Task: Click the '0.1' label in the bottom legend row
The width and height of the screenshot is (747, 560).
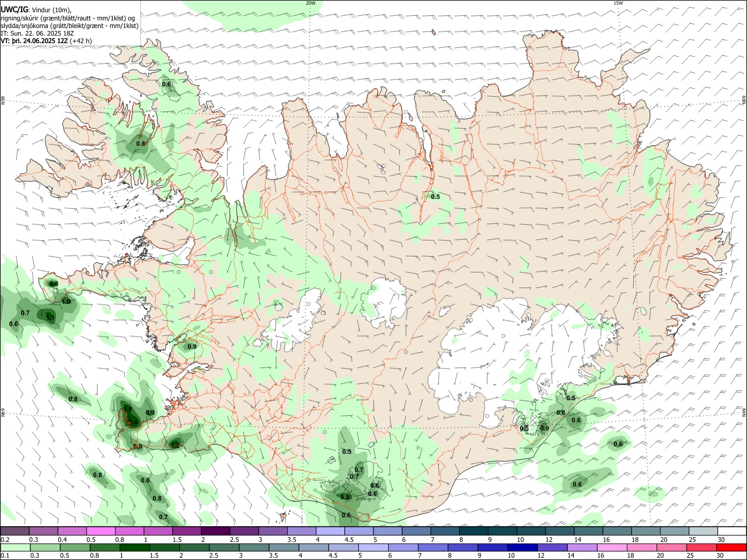Action: tap(5, 556)
